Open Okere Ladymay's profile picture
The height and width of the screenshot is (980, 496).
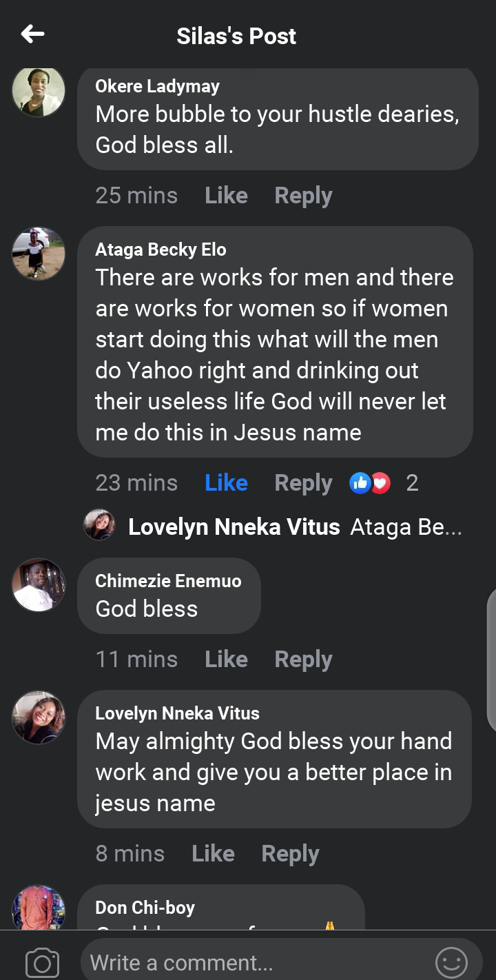click(39, 92)
